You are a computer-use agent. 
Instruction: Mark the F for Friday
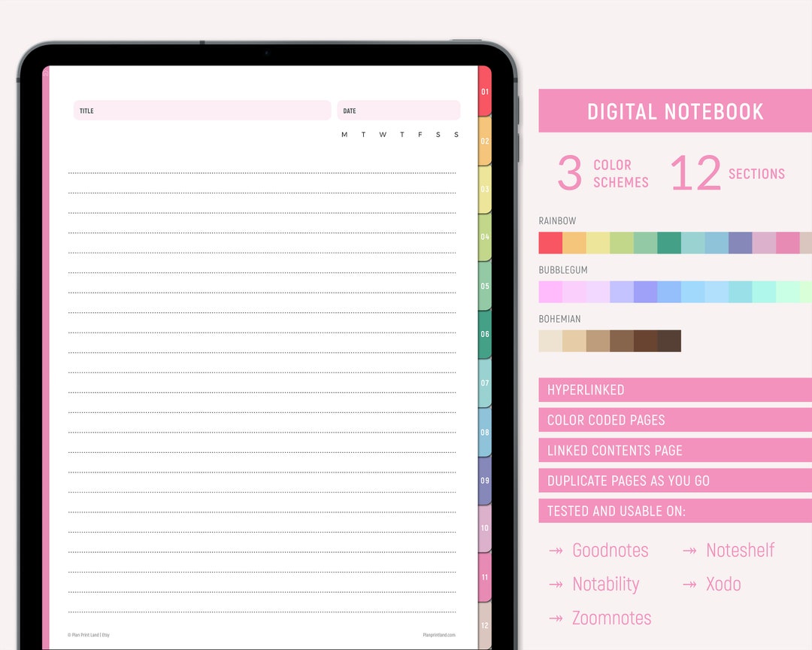pyautogui.click(x=420, y=135)
